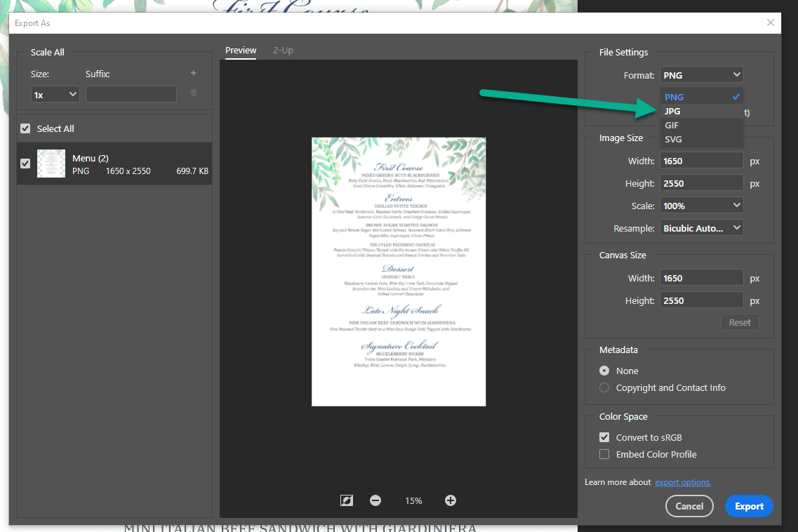
Task: Click the Export button
Action: tap(749, 506)
